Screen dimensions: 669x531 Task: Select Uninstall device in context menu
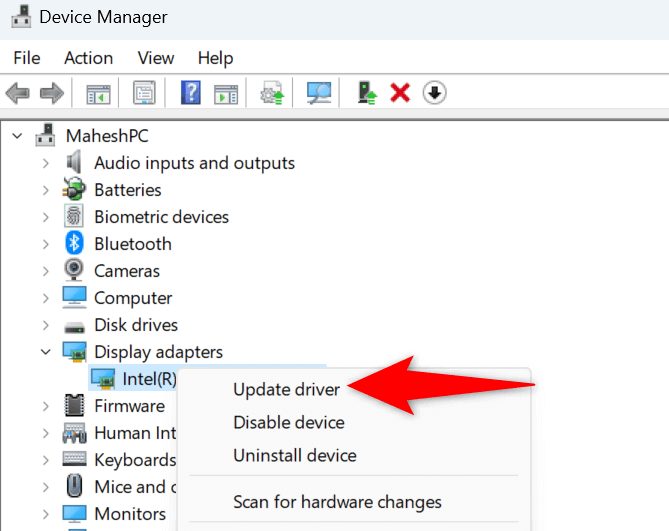tap(295, 455)
